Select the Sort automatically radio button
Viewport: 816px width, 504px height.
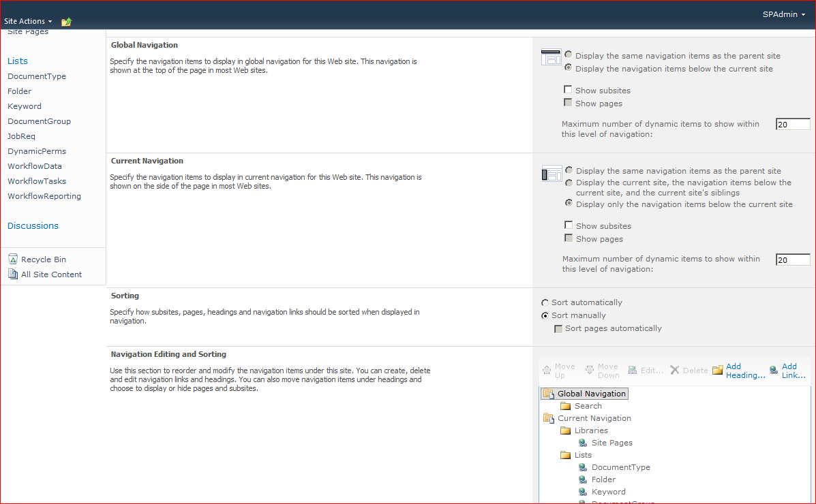[545, 302]
